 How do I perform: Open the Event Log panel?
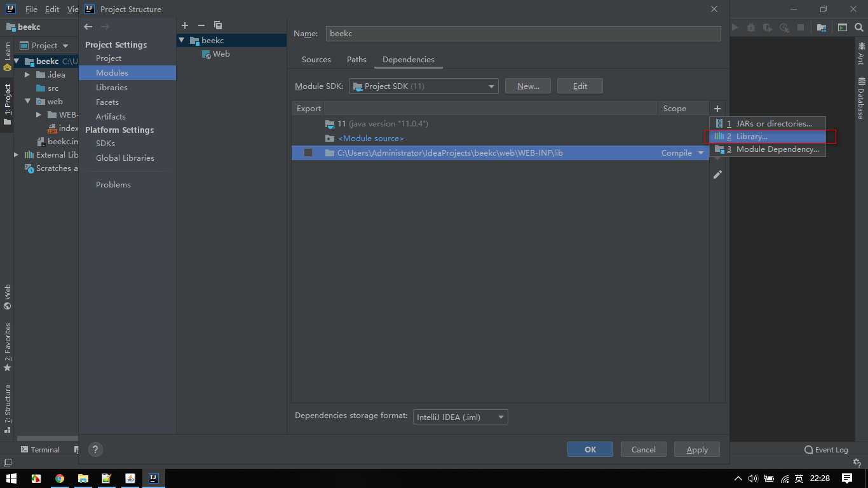tap(826, 449)
